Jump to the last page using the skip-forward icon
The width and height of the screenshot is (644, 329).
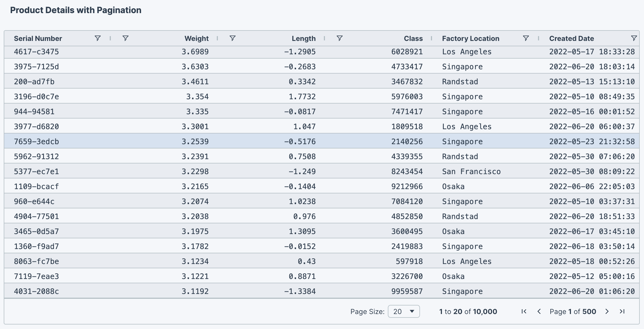622,311
